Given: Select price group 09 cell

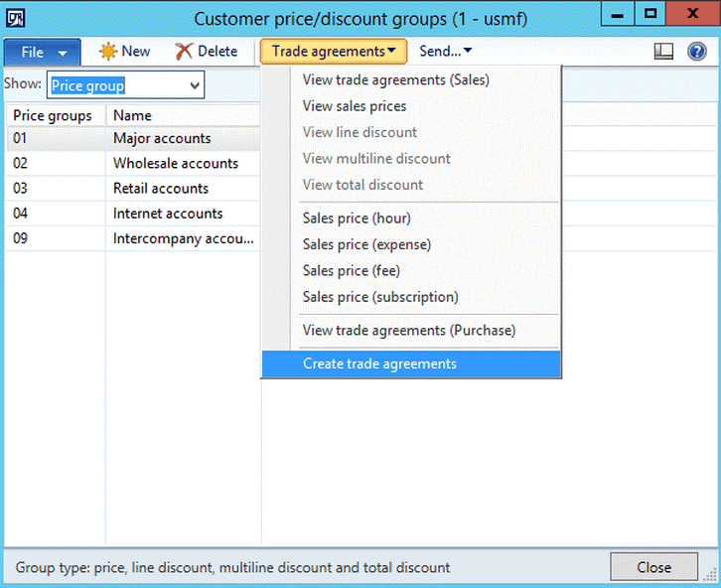Looking at the screenshot, I should pos(56,238).
